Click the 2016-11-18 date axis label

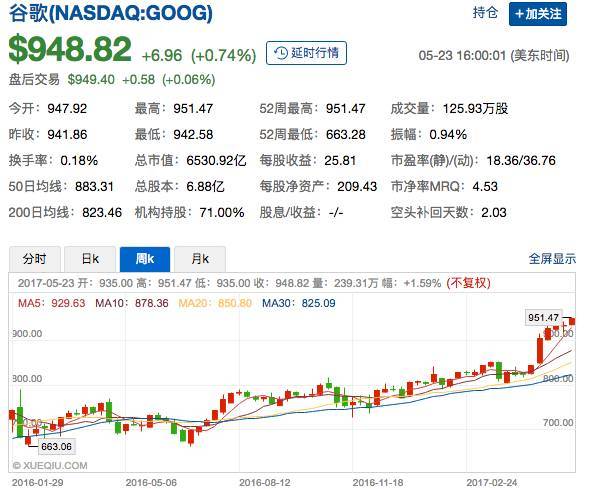tap(378, 483)
